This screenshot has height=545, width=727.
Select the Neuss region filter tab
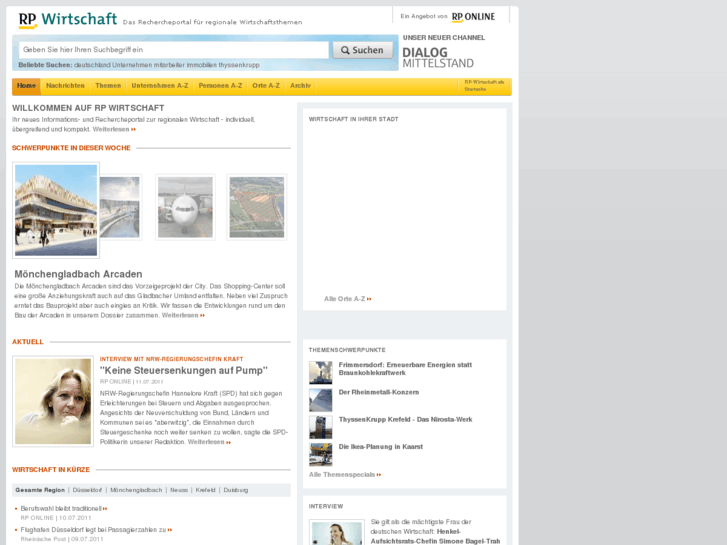(x=179, y=490)
